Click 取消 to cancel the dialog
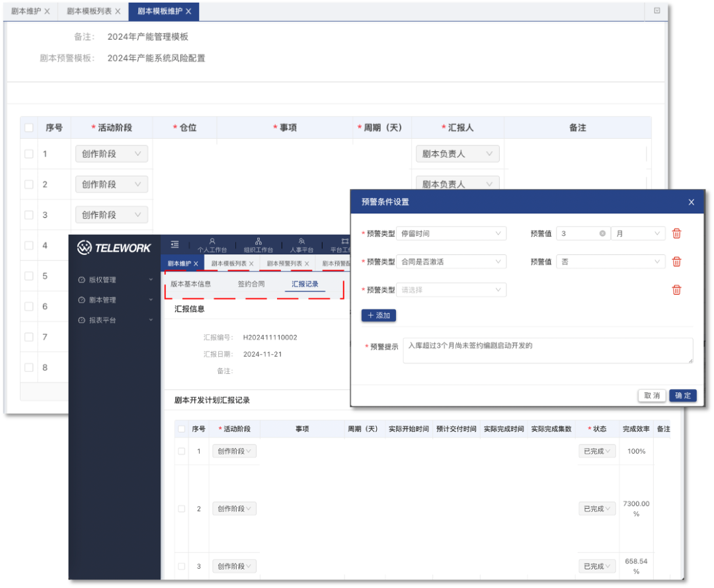Screen dimensions: 714x588 [652, 396]
